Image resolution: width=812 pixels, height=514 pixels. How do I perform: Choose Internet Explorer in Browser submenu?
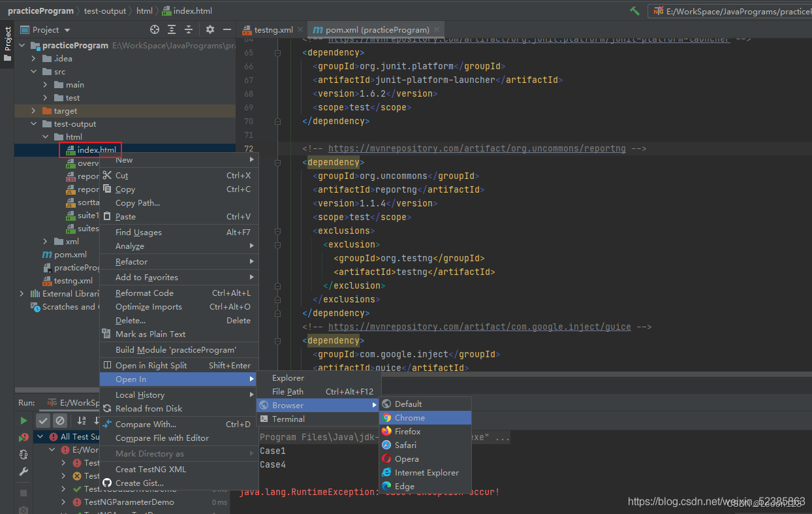(425, 473)
